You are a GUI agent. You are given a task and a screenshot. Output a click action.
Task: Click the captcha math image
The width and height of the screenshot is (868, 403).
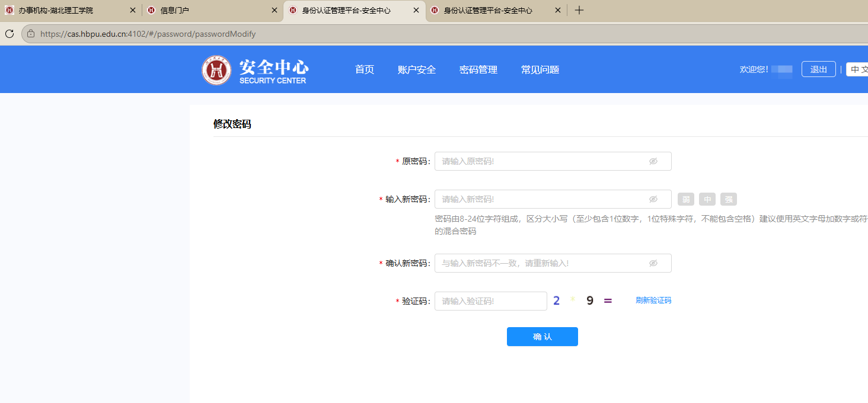583,300
